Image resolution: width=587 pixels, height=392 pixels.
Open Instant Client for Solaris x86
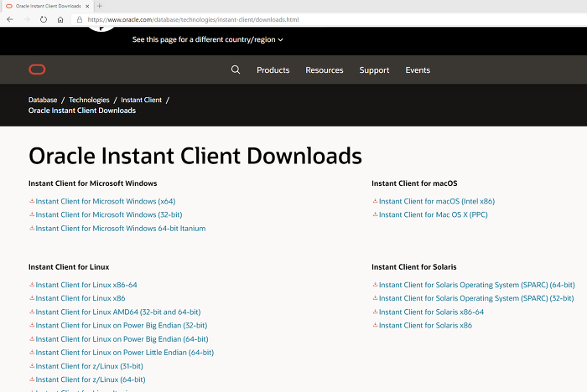425,326
